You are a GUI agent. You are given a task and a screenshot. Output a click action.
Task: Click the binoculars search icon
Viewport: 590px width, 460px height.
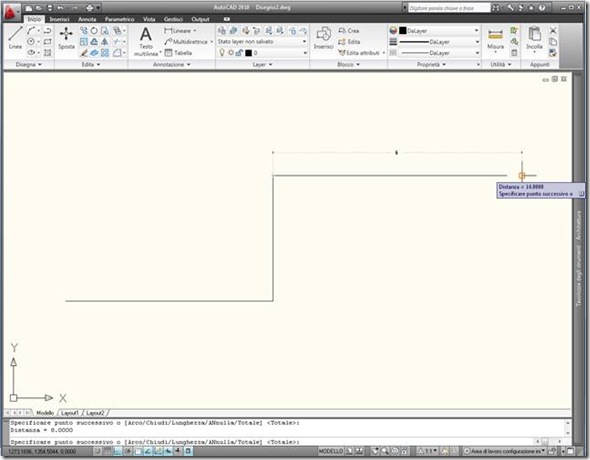[496, 8]
